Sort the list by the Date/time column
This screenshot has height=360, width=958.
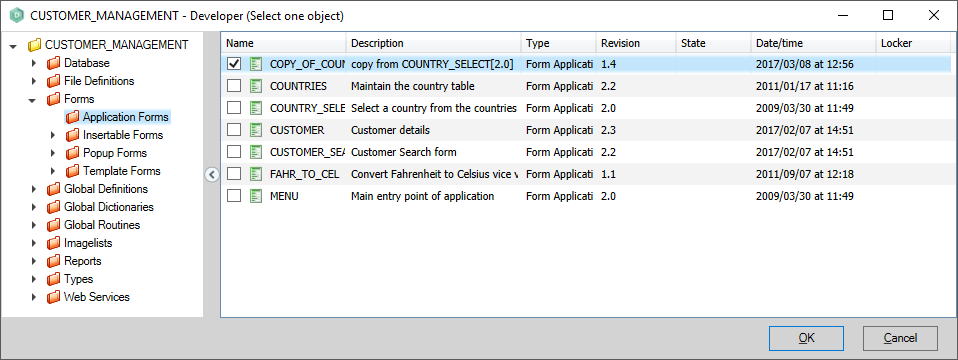pos(813,43)
